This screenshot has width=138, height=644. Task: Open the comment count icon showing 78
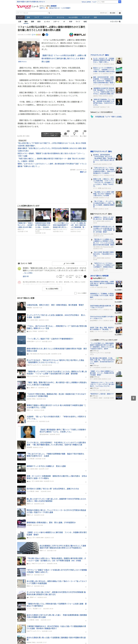(x=34, y=35)
